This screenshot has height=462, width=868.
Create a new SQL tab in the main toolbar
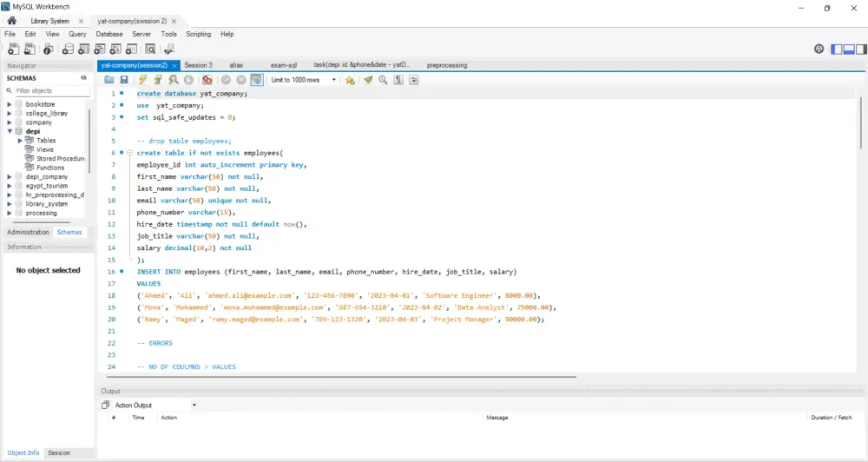click(13, 49)
